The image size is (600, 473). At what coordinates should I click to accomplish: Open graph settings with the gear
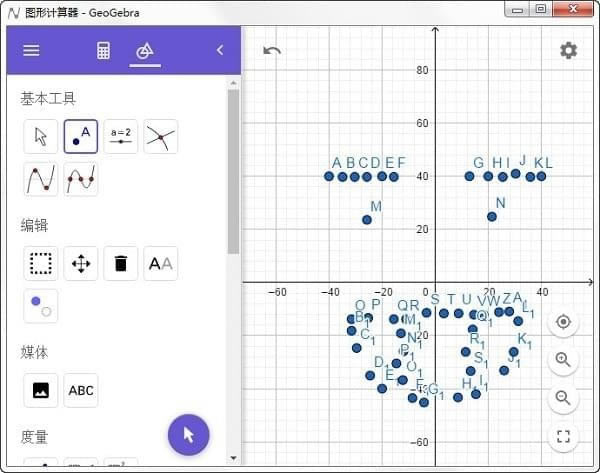(568, 50)
